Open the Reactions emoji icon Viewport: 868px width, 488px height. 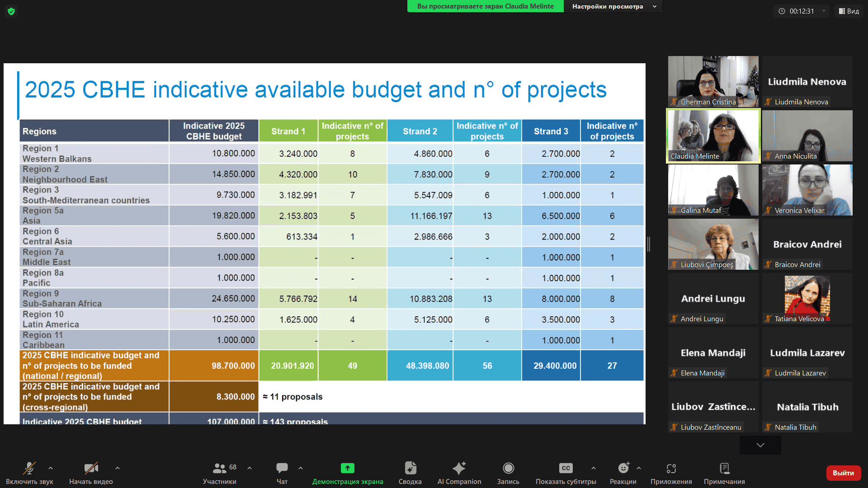(623, 469)
